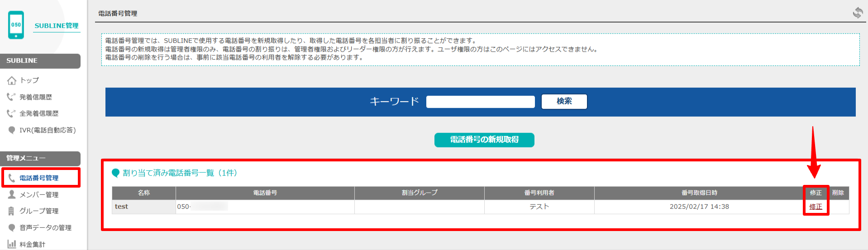Screen dimensions: 868x250
Task: Open 発着信履歴 in the sidebar
Action: click(36, 97)
